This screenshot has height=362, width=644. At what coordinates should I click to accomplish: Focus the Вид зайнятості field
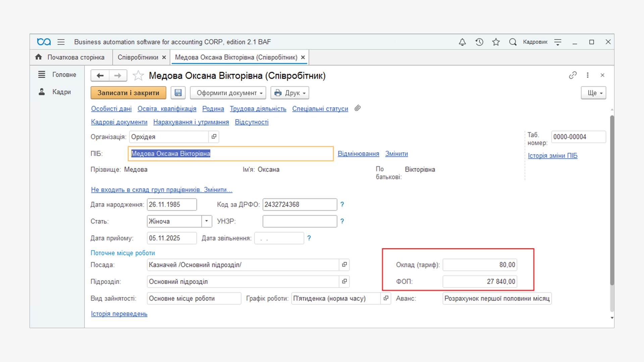tap(194, 298)
